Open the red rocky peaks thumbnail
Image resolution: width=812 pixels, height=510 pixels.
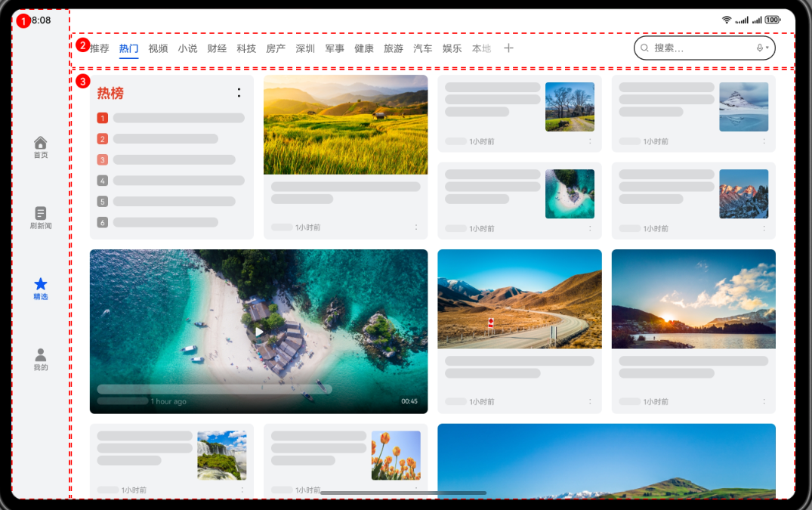(744, 193)
